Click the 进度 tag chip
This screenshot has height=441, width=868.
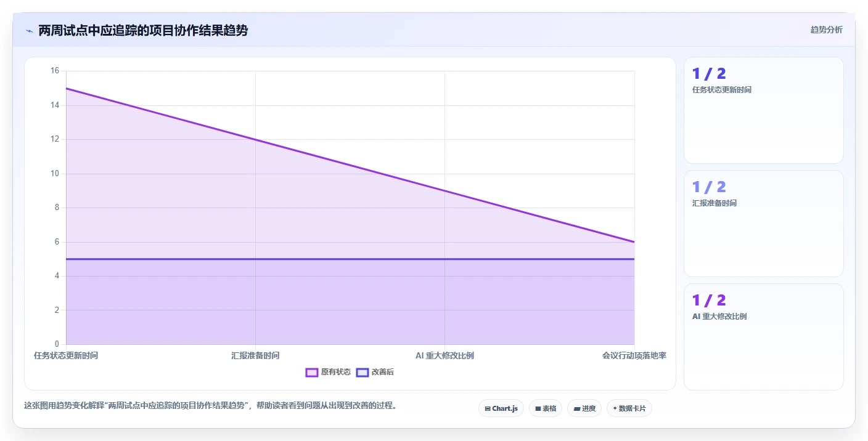tap(584, 408)
